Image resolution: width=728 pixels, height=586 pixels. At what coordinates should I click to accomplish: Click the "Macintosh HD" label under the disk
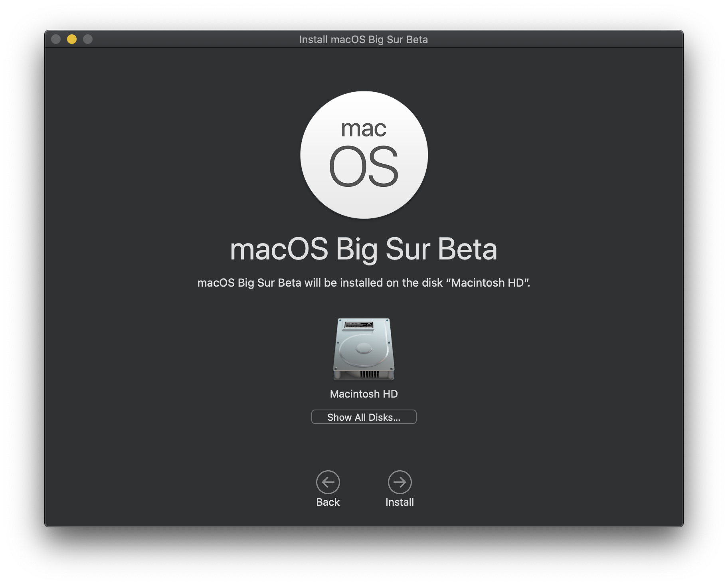click(364, 394)
